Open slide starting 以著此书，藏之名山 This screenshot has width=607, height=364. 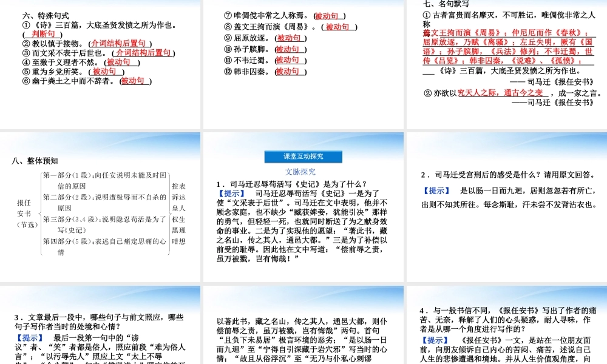[303, 325]
